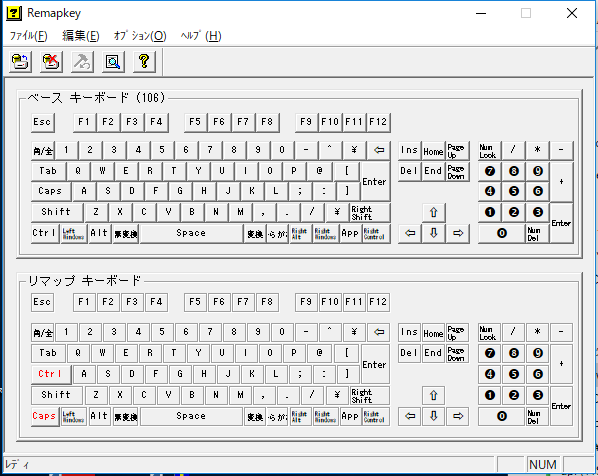Click the Space key in remap keyboard
The image size is (598, 476).
(x=191, y=416)
